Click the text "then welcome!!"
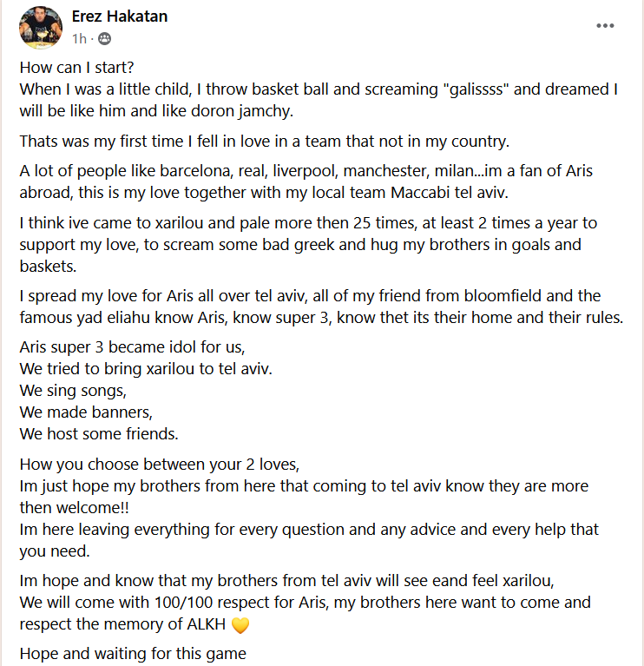644x666 pixels. [75, 508]
